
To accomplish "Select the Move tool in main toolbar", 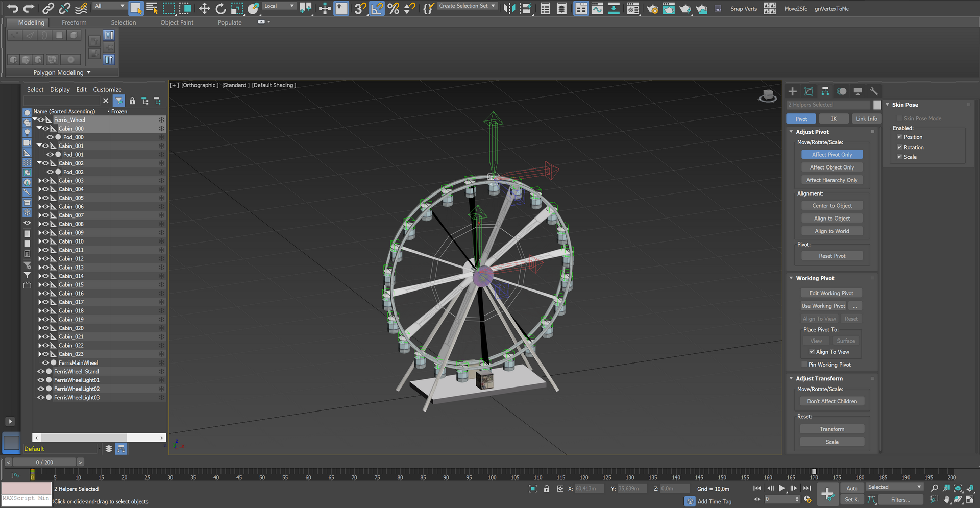I will (x=204, y=8).
